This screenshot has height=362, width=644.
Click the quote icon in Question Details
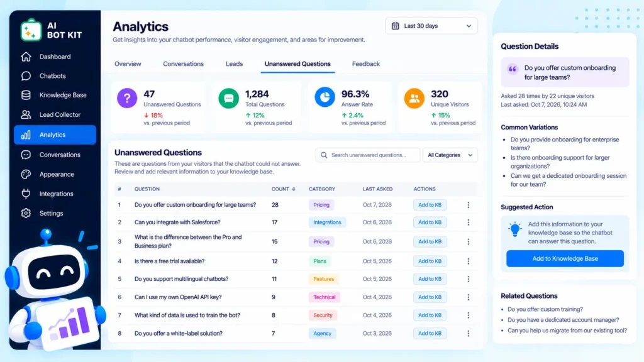coord(512,69)
